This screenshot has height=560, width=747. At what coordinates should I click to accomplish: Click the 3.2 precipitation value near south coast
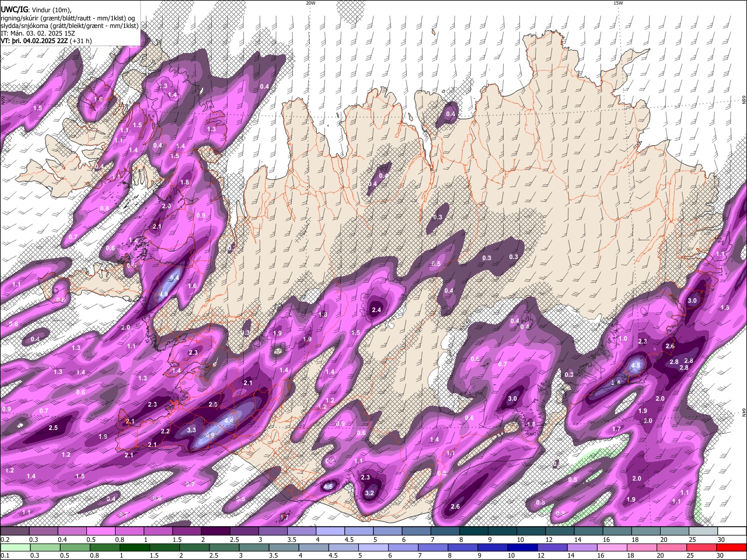point(369,493)
